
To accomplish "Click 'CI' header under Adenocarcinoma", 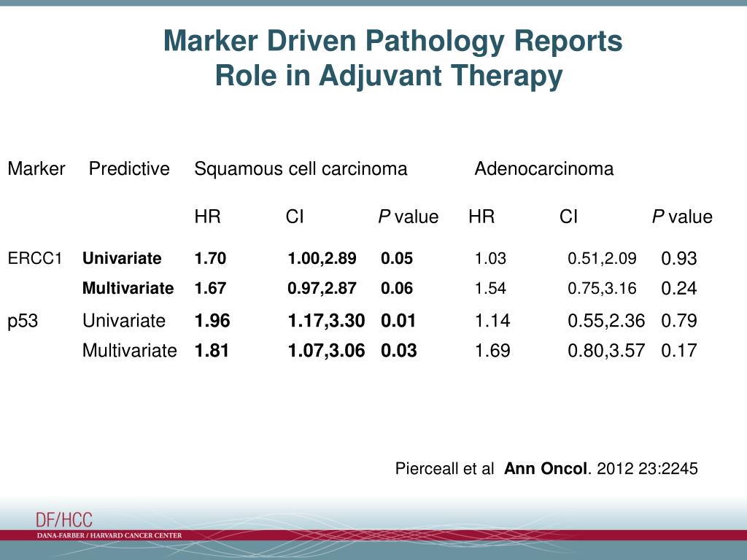I will (x=568, y=217).
